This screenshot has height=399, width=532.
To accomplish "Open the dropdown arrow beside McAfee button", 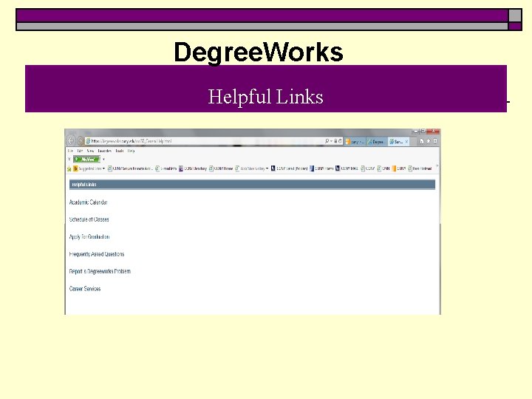I will pyautogui.click(x=104, y=159).
